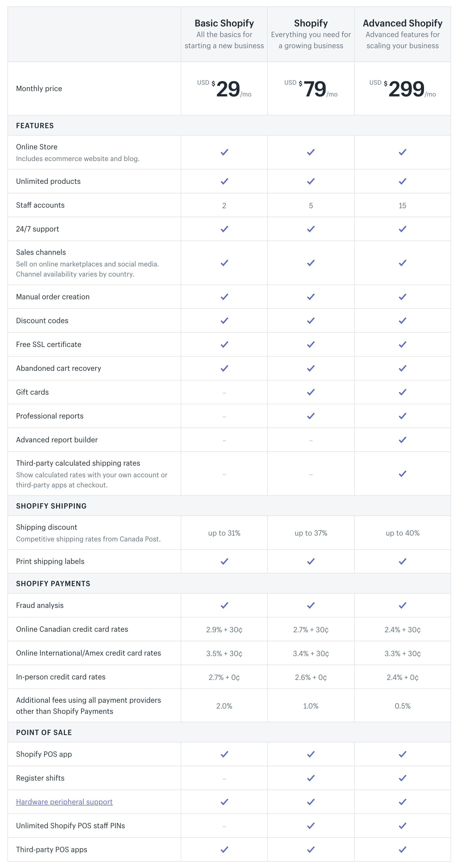
Task: Select the Advanced Shopify plan heading
Action: tap(402, 23)
